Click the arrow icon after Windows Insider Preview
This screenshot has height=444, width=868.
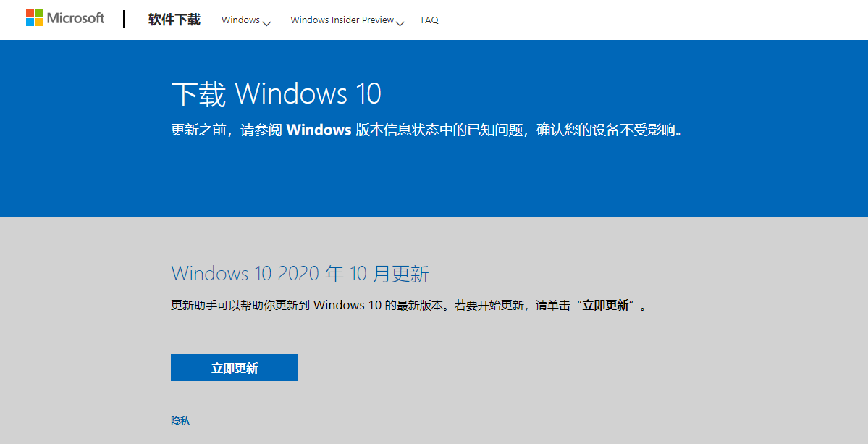[x=400, y=22]
